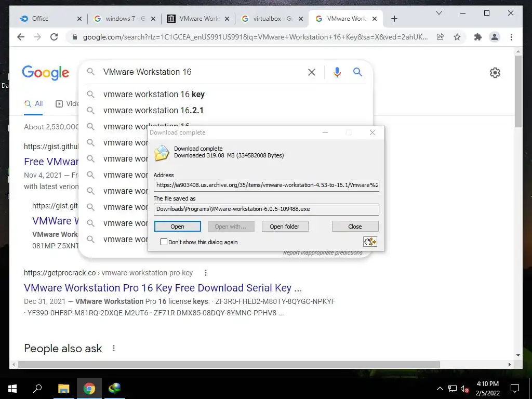This screenshot has width=532, height=399.
Task: Click into the Google search text box
Action: click(x=202, y=72)
